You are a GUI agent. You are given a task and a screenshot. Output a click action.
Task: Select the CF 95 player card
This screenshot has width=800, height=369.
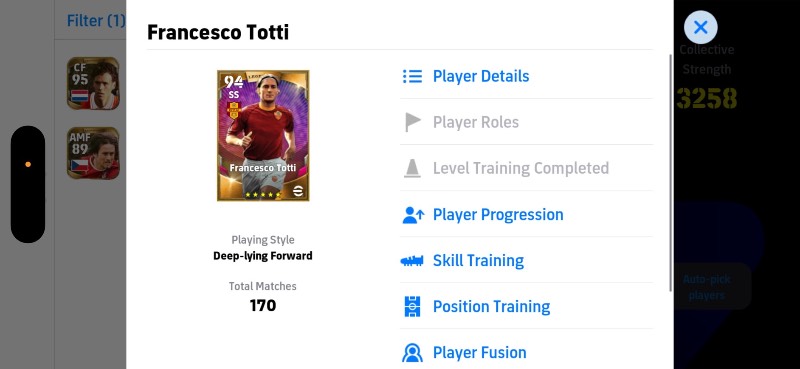(93, 83)
